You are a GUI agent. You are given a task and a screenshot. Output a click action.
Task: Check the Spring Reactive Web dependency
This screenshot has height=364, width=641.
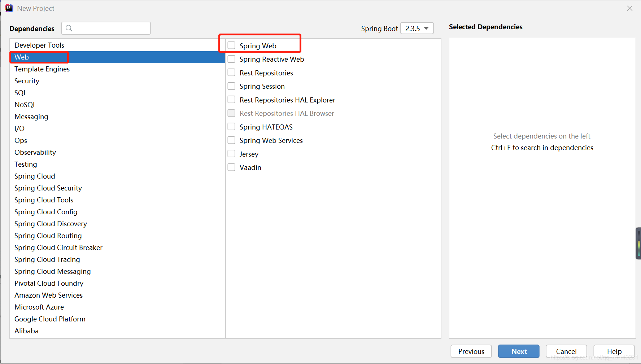click(x=231, y=59)
